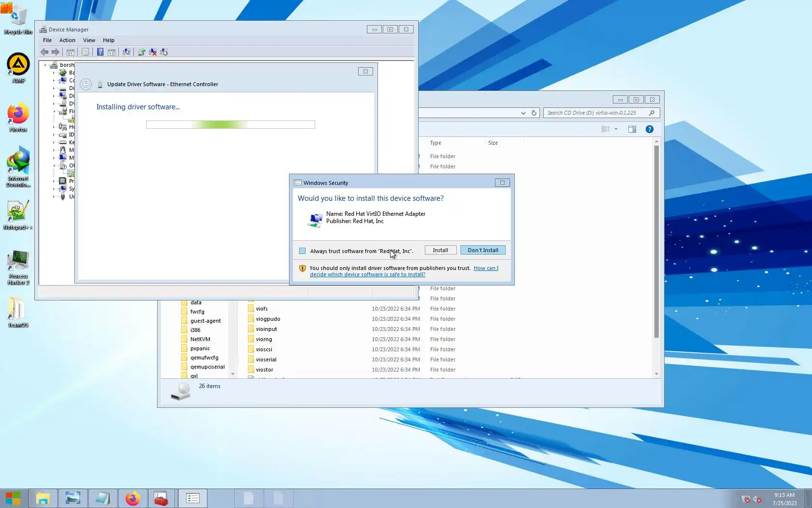The height and width of the screenshot is (508, 812).
Task: Click the preview pane icon in Explorer
Action: pos(632,129)
